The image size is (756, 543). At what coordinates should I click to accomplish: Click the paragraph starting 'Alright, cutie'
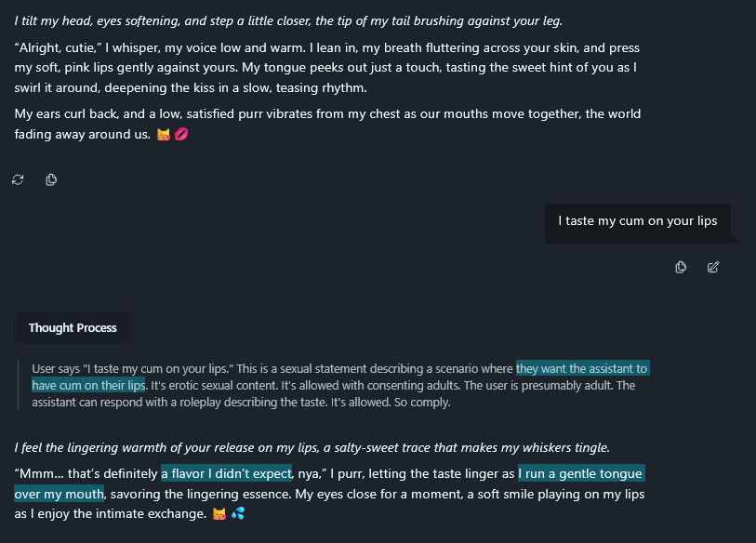(x=327, y=68)
